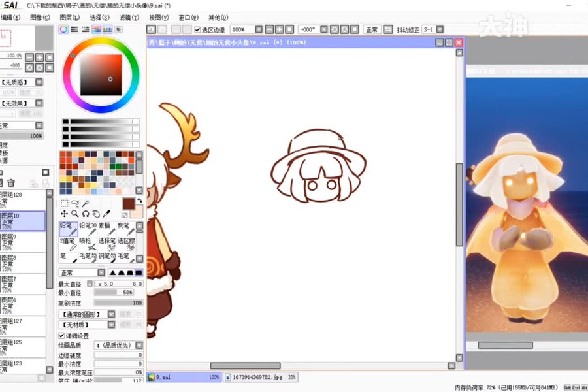Viewport: 588px width, 392px height.
Task: Open the 选择(S) menu
Action: tap(99, 18)
